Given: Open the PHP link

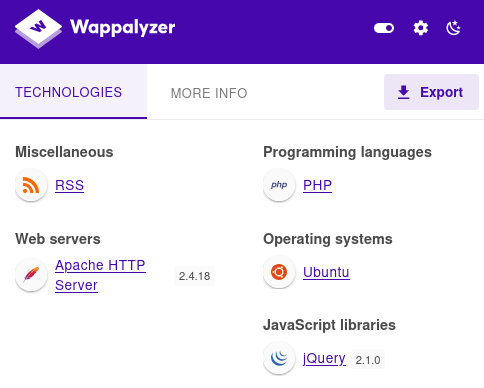Looking at the screenshot, I should (x=317, y=185).
